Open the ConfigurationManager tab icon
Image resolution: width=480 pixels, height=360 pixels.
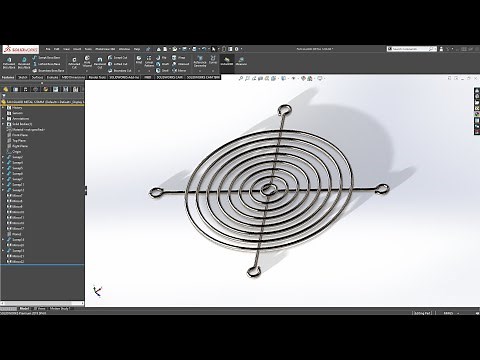[x=25, y=89]
